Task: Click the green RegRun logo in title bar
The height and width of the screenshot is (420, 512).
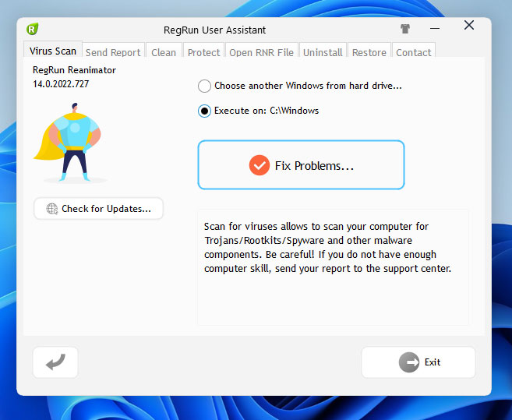Action: pos(32,29)
